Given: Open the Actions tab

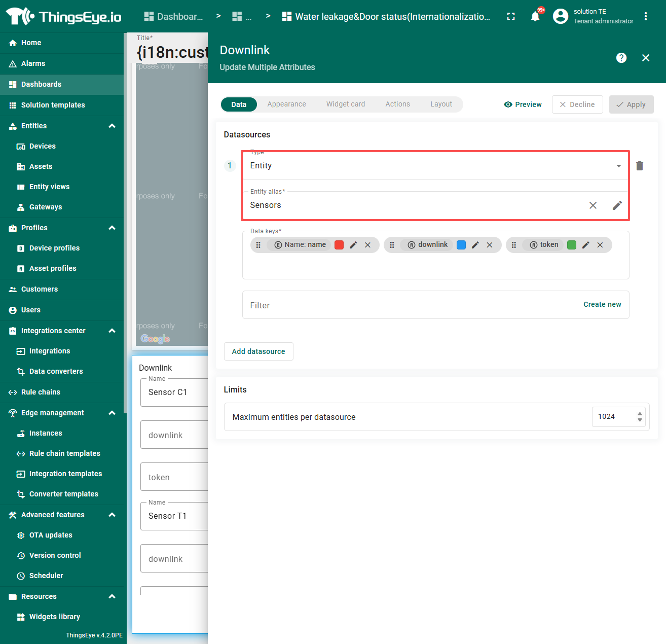Looking at the screenshot, I should [x=397, y=104].
